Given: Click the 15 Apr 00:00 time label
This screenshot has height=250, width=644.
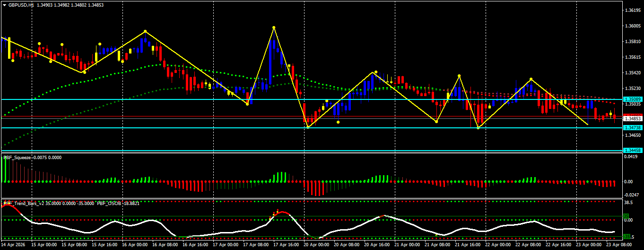Looking at the screenshot, I should coord(44,245).
